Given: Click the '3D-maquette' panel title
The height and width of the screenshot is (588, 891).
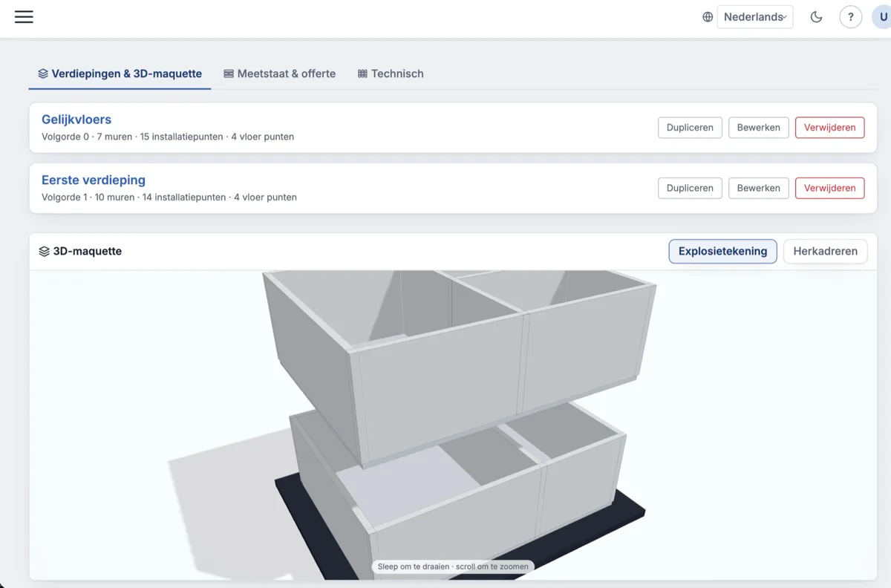Looking at the screenshot, I should (x=88, y=251).
